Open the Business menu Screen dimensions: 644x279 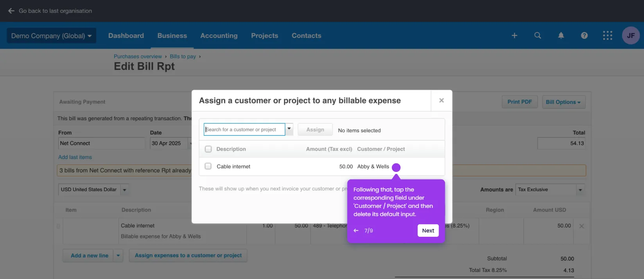[x=172, y=36]
